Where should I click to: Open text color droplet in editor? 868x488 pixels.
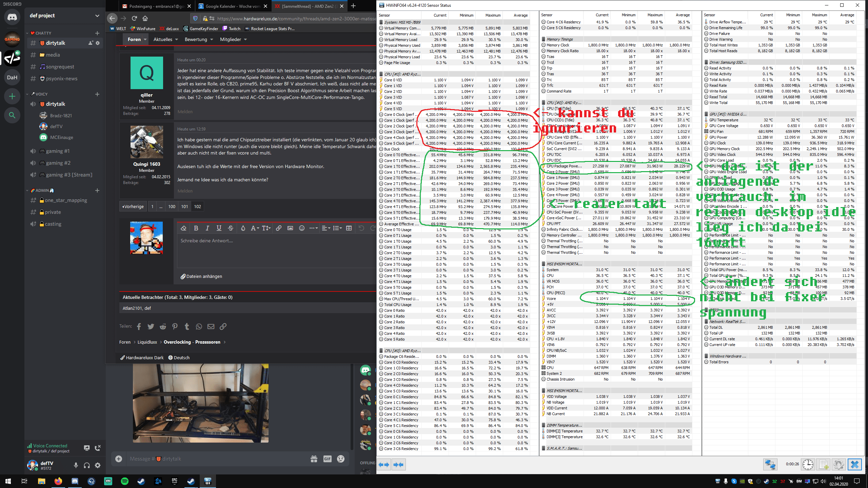point(243,228)
